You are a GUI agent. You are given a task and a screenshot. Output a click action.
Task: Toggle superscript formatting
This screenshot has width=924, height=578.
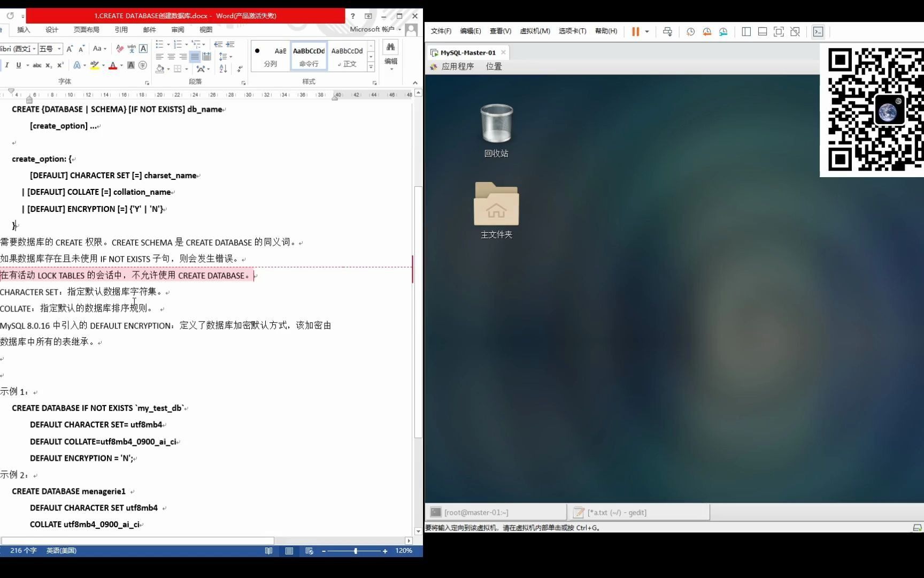[x=60, y=65]
